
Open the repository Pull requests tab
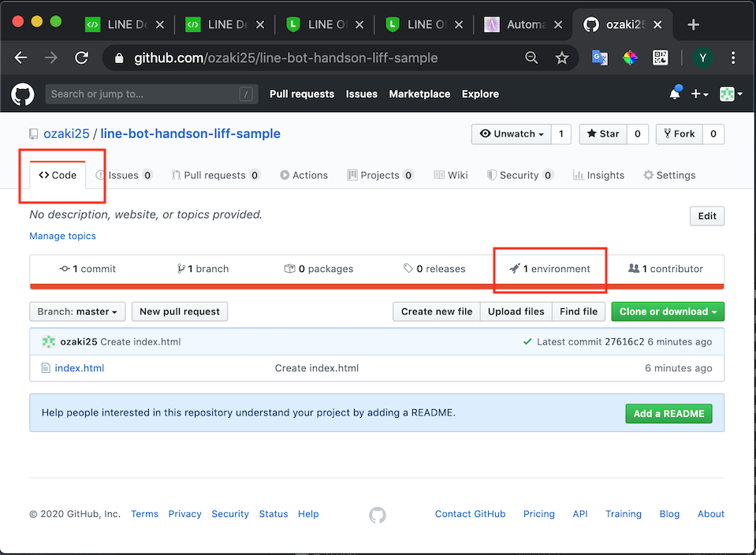(216, 176)
